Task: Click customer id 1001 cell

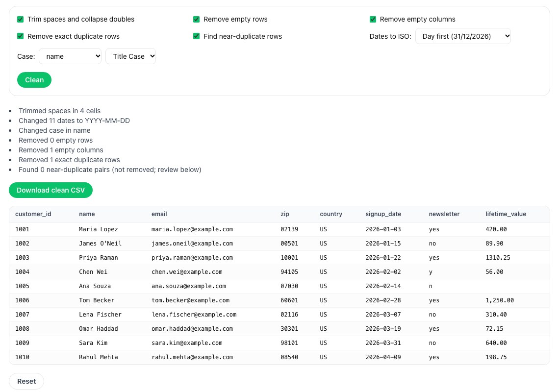Action: click(23, 229)
